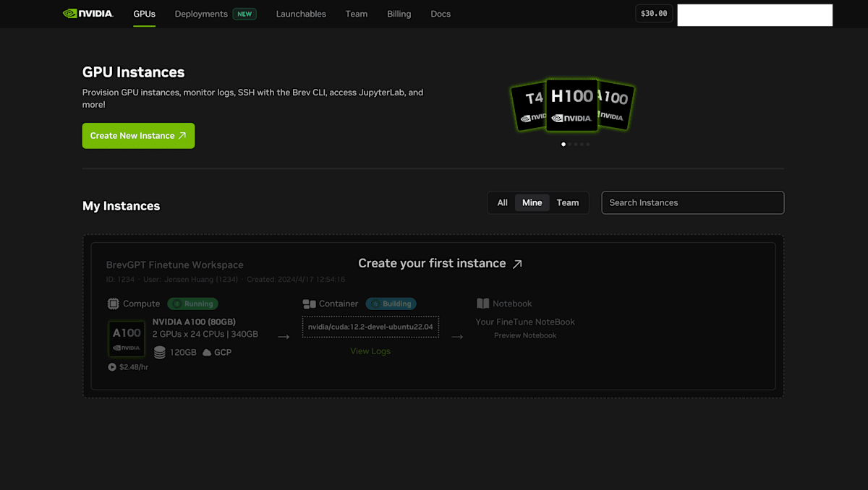The width and height of the screenshot is (868, 490).
Task: Open the Docs link
Action: click(441, 14)
